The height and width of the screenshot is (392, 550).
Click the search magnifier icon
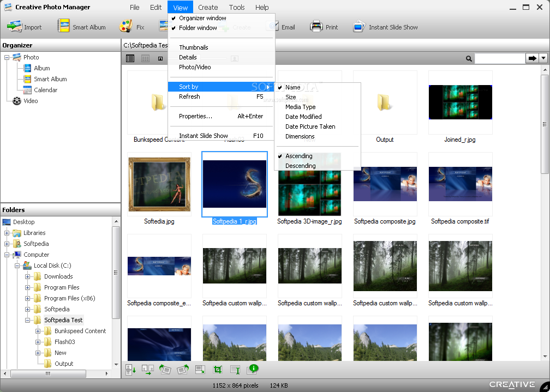[x=469, y=58]
